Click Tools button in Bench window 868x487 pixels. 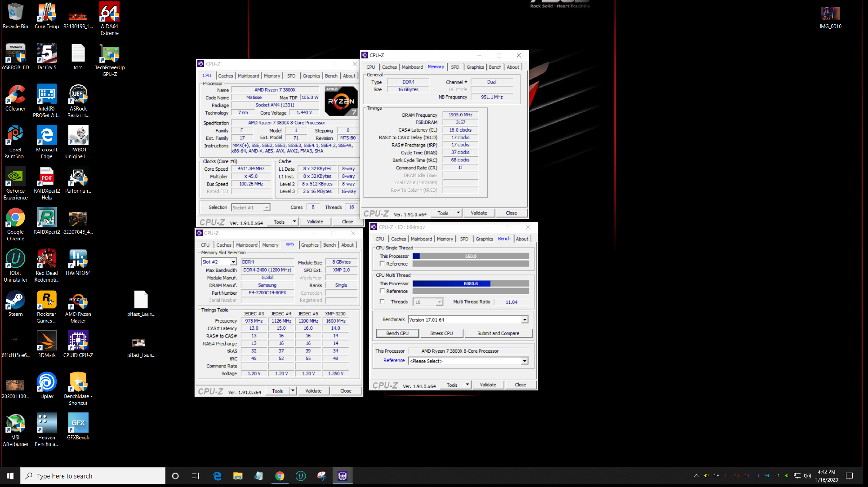coord(452,385)
